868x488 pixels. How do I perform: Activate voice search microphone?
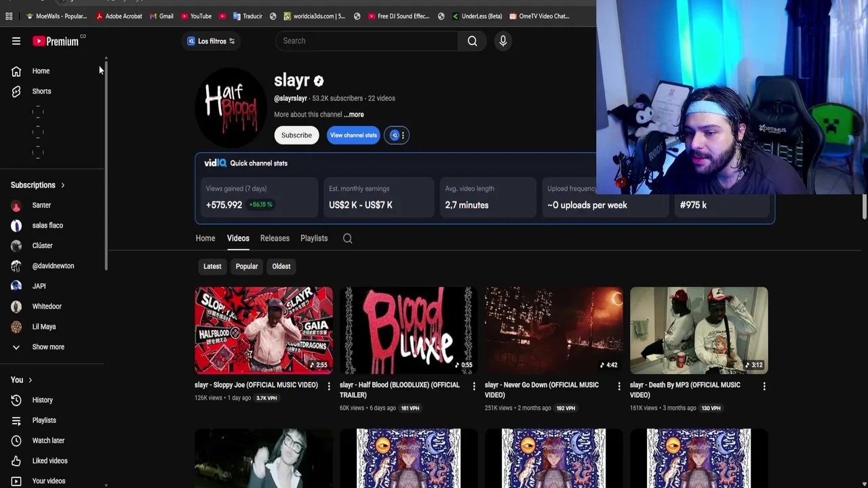[x=502, y=41]
